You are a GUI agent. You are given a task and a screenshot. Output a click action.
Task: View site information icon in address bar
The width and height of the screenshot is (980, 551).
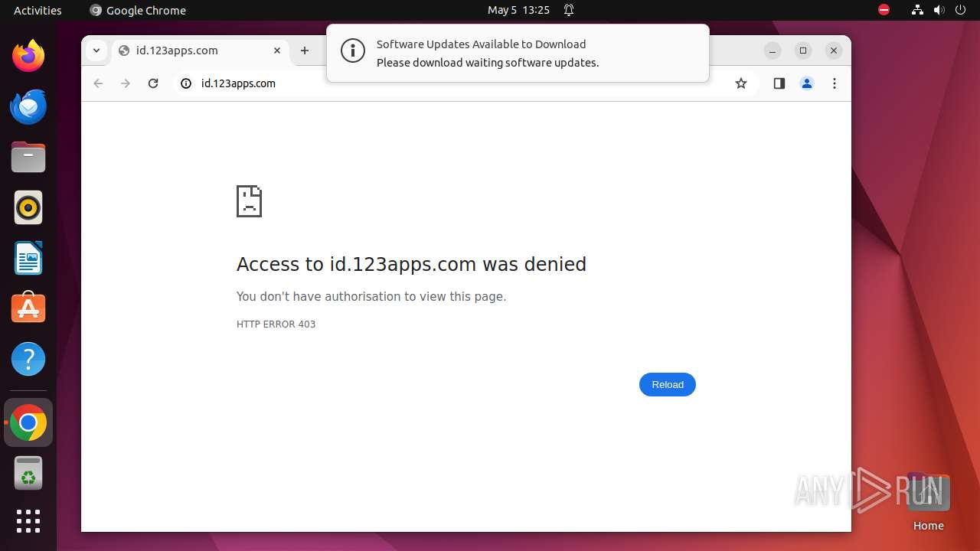tap(185, 83)
